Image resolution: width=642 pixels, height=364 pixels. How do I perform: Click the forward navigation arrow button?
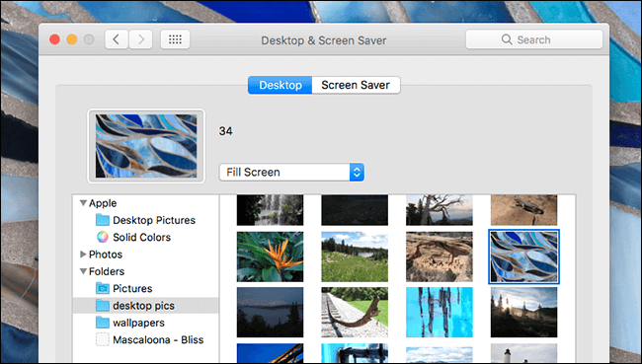[141, 39]
